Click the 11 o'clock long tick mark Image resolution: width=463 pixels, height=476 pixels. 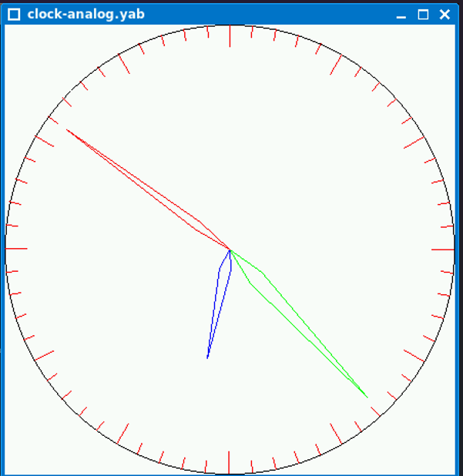tap(123, 65)
